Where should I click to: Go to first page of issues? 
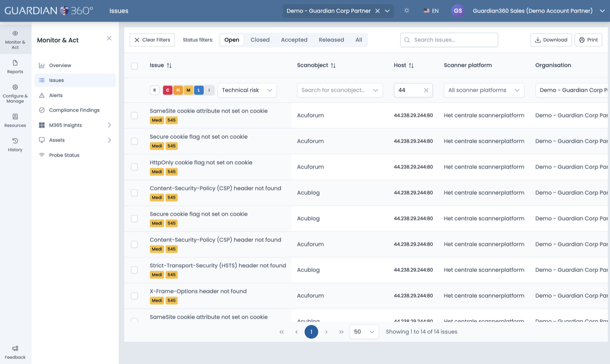tap(281, 332)
